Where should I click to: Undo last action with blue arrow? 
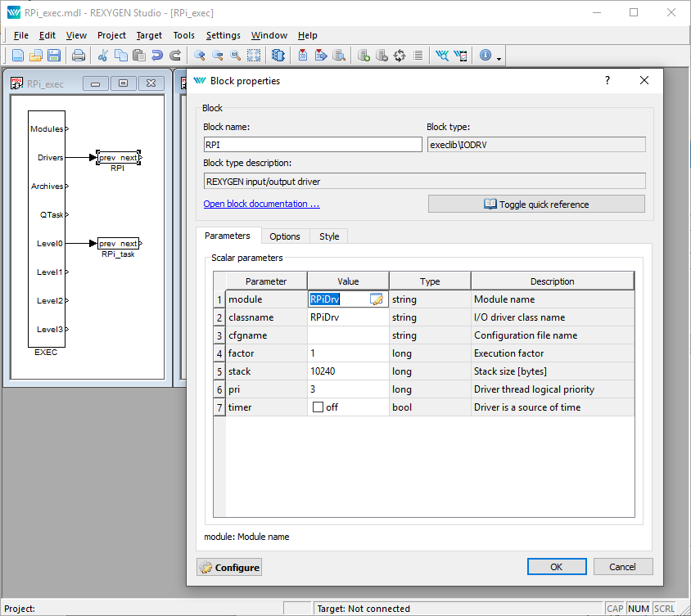[157, 56]
